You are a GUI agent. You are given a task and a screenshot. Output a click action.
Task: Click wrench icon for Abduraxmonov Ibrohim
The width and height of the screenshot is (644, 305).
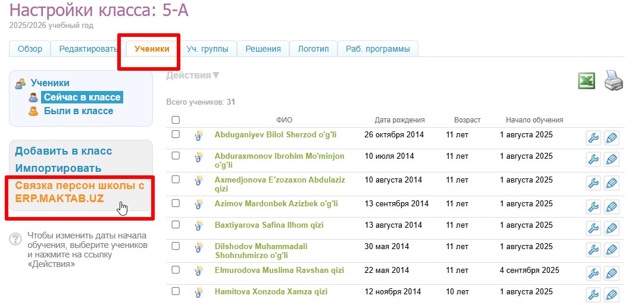pyautogui.click(x=593, y=160)
